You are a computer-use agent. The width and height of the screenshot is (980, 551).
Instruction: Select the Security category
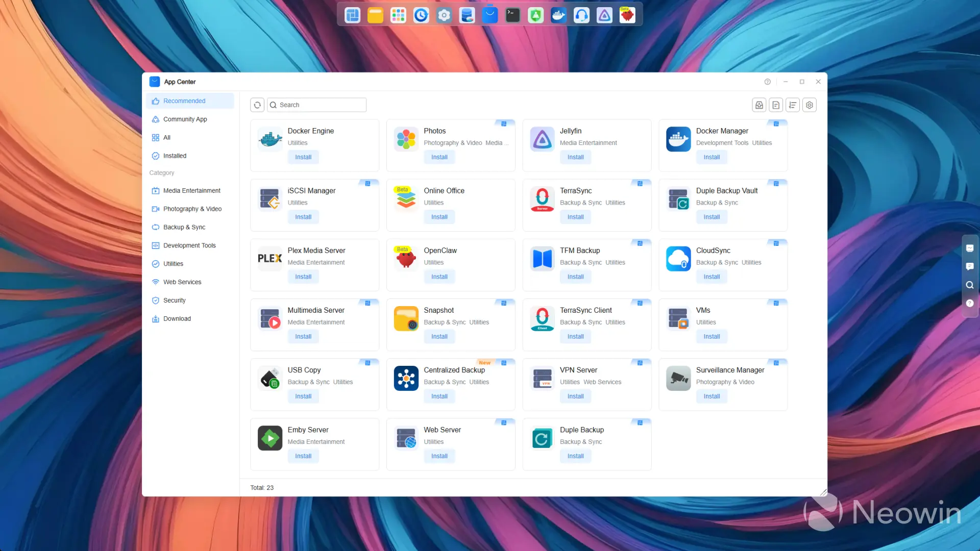click(190, 300)
